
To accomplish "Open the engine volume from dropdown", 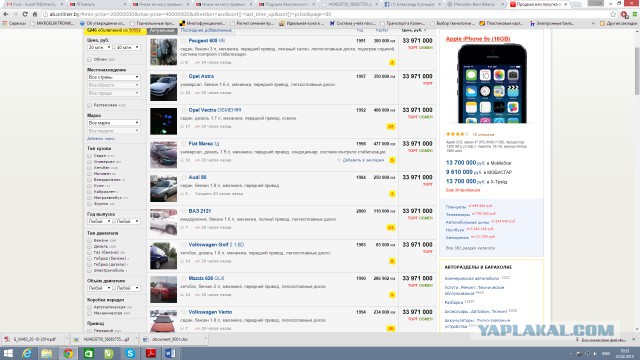I will (99, 288).
